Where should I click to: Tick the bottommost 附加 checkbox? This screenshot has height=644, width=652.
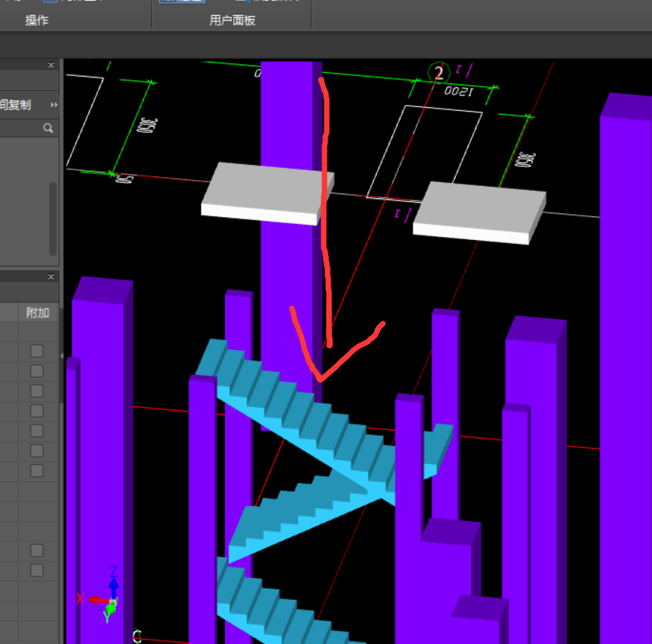pyautogui.click(x=37, y=570)
